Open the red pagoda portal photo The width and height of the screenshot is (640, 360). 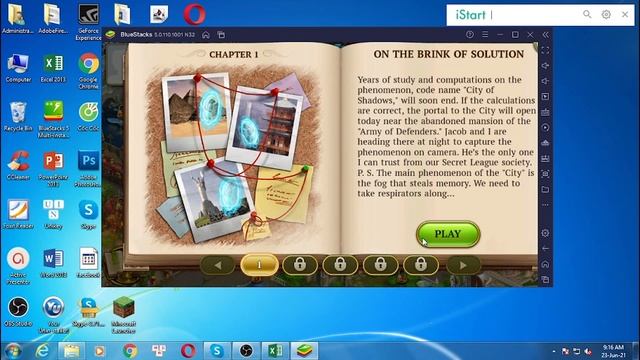(264, 127)
